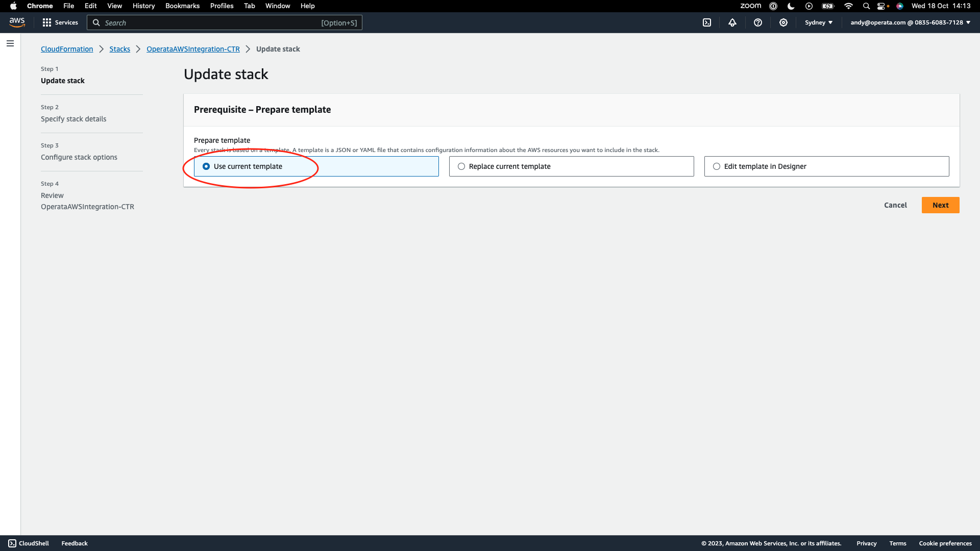
Task: Open the notifications bell
Action: (732, 22)
